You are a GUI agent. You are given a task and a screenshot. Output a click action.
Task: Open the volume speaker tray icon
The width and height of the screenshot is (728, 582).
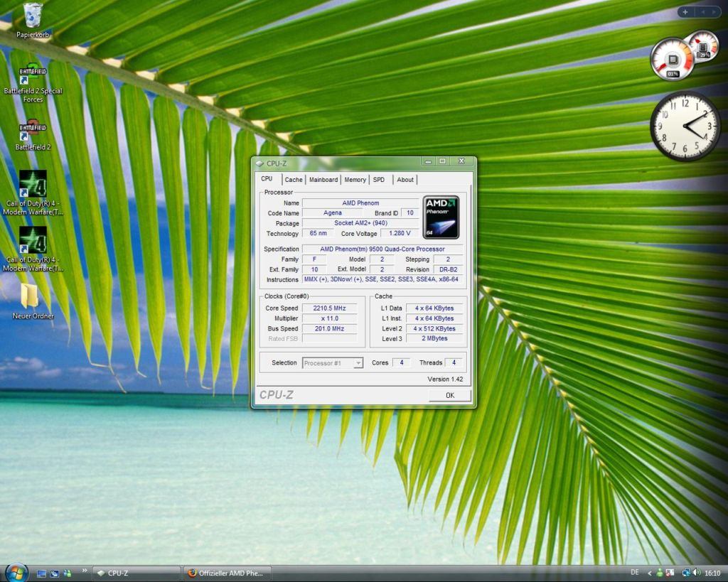click(x=697, y=573)
